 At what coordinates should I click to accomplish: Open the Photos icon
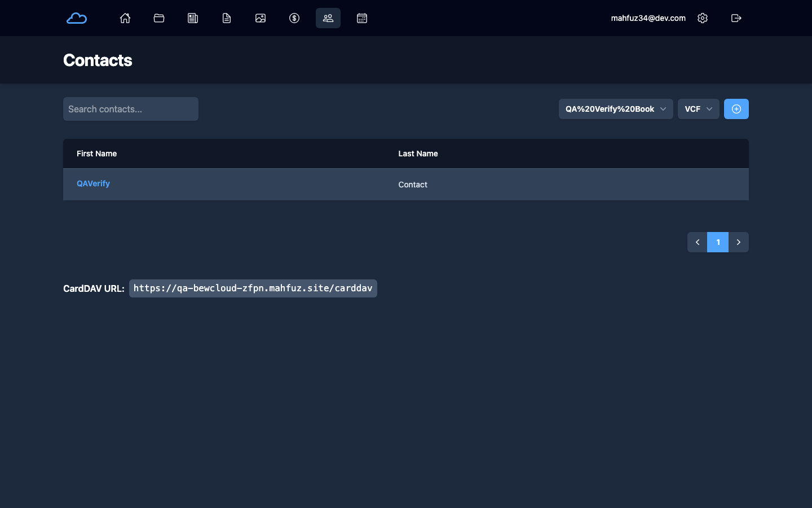pos(261,18)
